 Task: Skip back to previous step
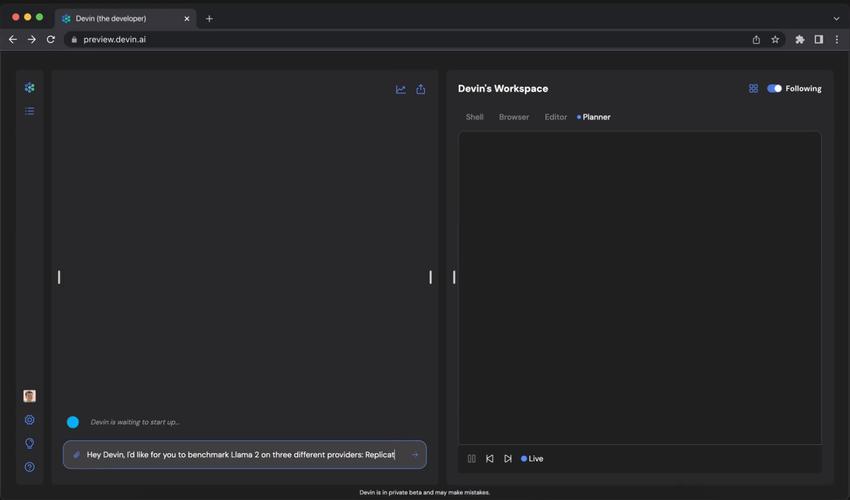[490, 459]
